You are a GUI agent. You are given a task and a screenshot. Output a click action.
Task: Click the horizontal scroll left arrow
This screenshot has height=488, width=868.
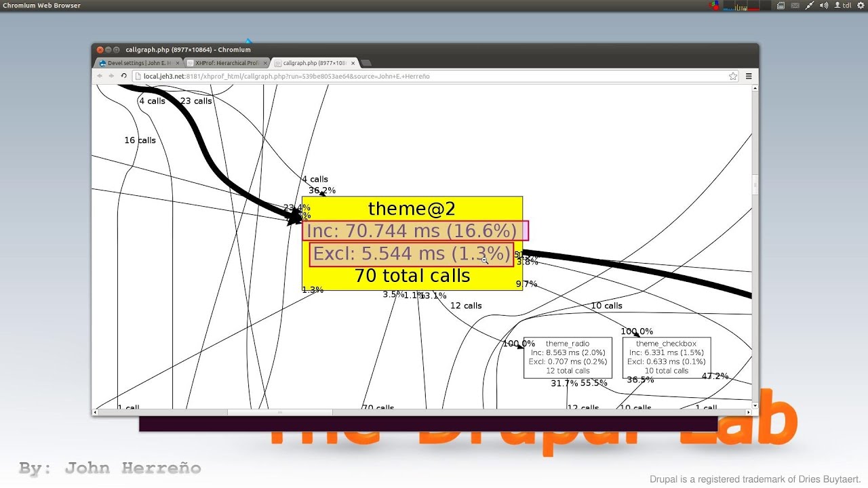pyautogui.click(x=96, y=412)
